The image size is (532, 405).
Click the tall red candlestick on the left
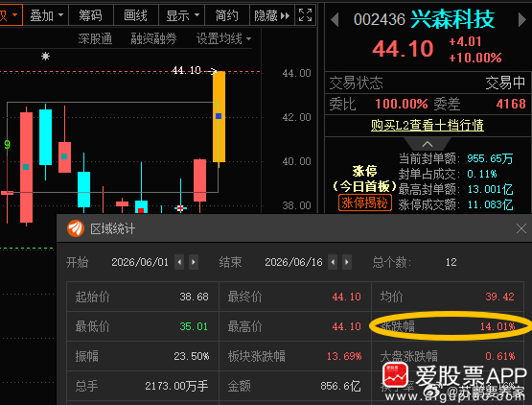tap(26, 167)
